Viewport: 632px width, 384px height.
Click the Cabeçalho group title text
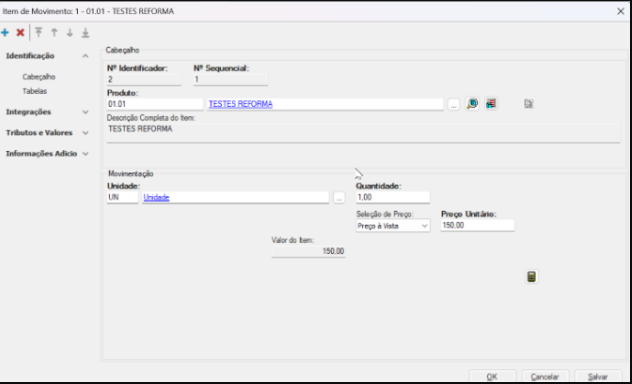pos(123,50)
